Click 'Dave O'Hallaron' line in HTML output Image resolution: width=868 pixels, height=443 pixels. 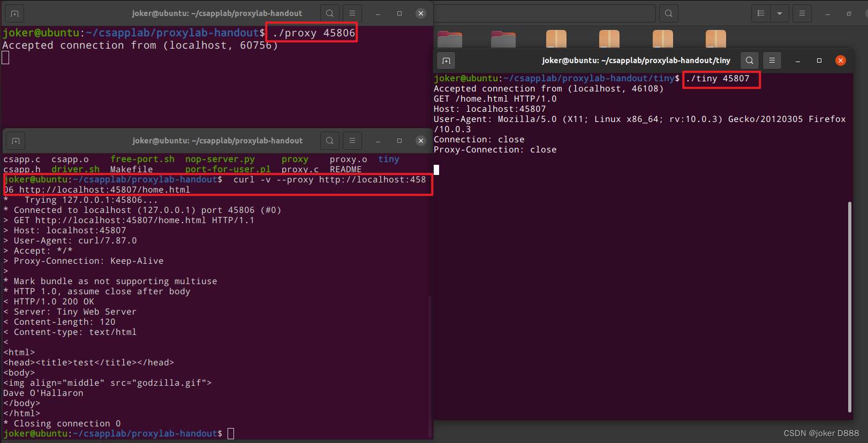tap(43, 393)
